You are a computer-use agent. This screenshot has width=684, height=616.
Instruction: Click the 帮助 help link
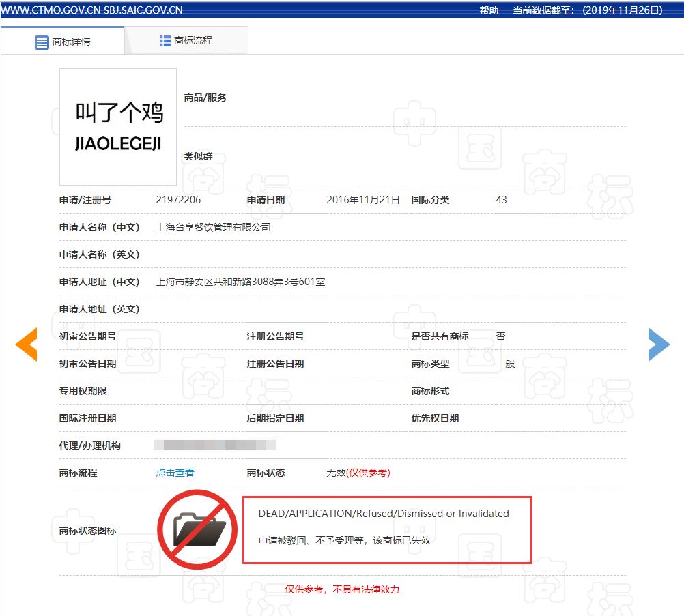pos(487,11)
